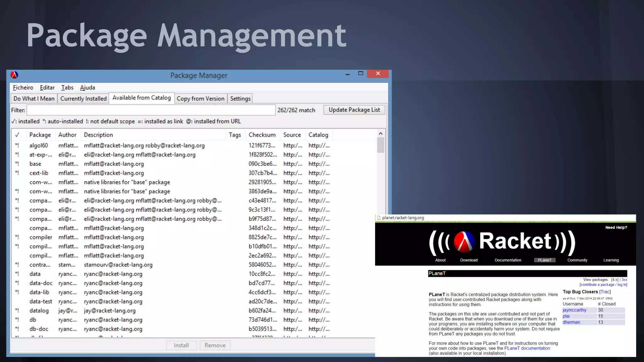This screenshot has width=644, height=362.
Task: Select the cext-lib package row
Action: pos(194,173)
